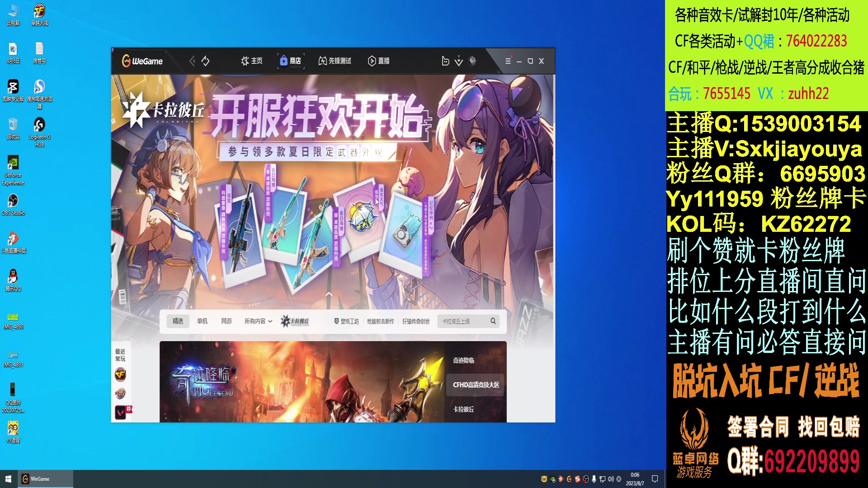
Task: Click the store search input field
Action: tap(463, 321)
